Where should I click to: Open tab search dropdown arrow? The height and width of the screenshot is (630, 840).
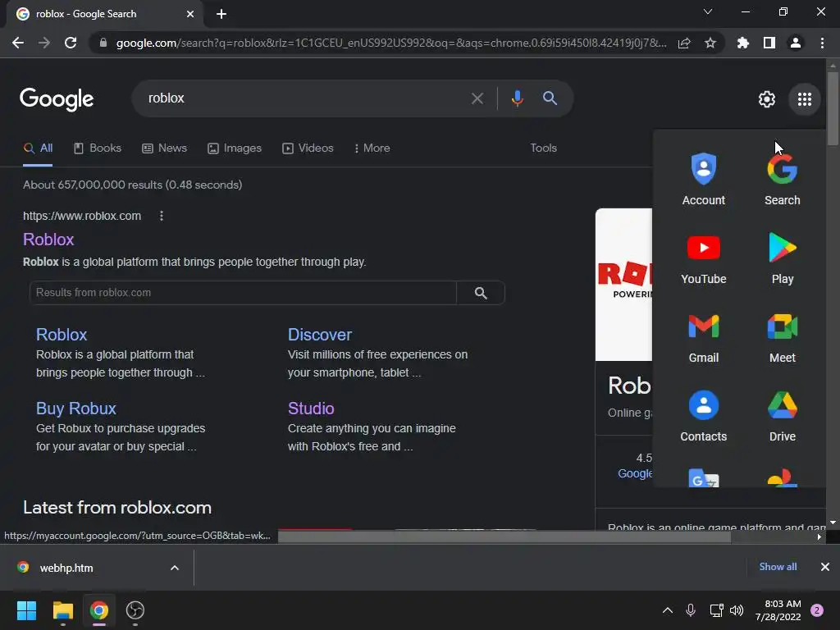708,11
